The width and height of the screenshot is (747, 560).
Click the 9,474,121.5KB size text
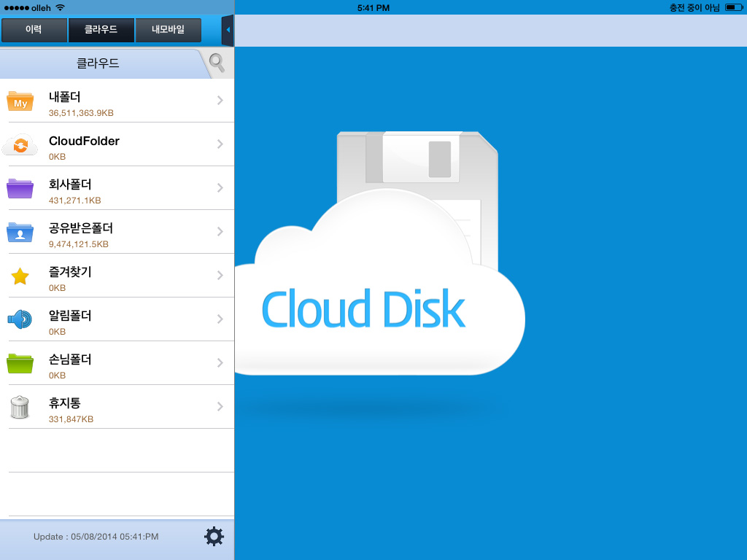click(x=79, y=244)
